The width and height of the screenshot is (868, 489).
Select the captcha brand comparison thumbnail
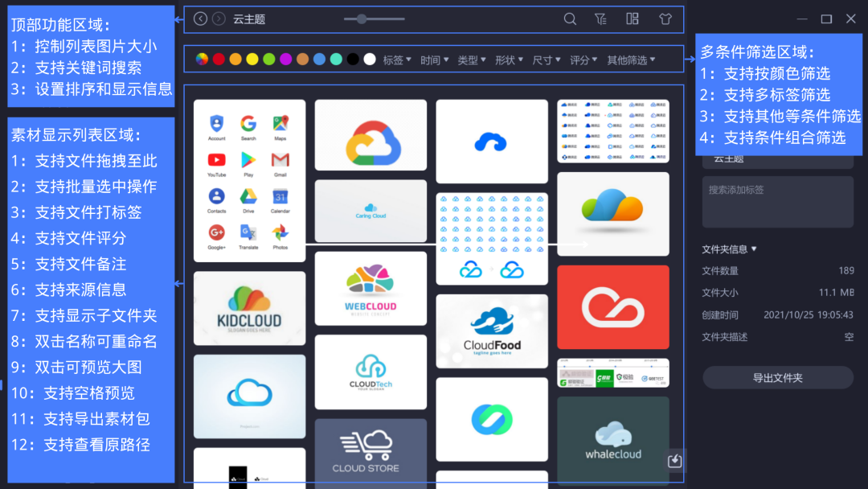point(613,372)
